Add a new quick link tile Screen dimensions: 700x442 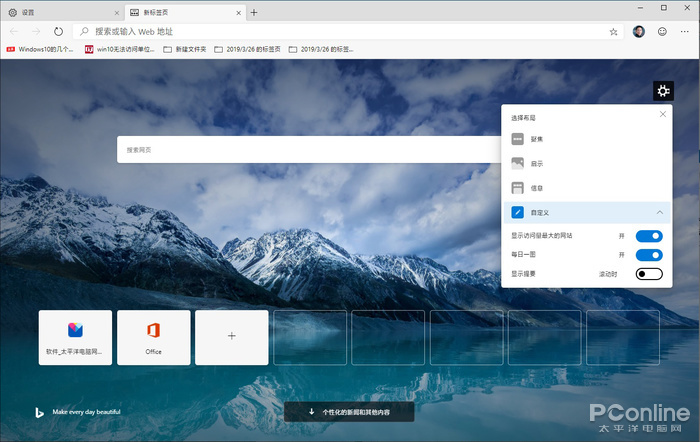pos(232,338)
